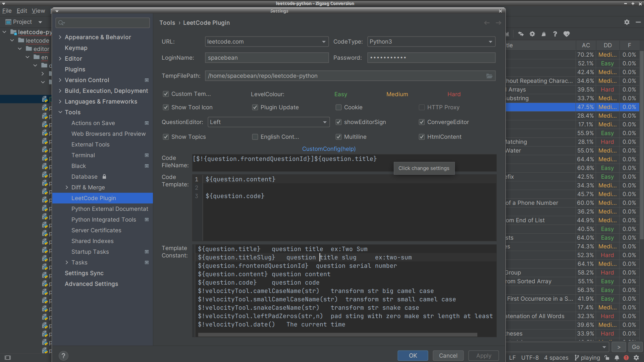Click the LeetCode toggle list arrows icon
The height and width of the screenshot is (362, 644).
[521, 34]
